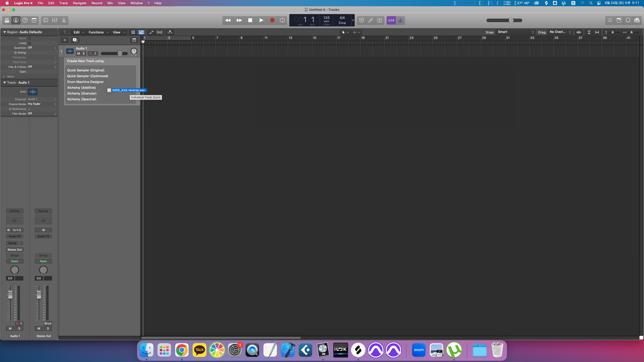This screenshot has height=362, width=644.
Task: Open the Navigate menu in menu bar
Action: click(x=79, y=3)
